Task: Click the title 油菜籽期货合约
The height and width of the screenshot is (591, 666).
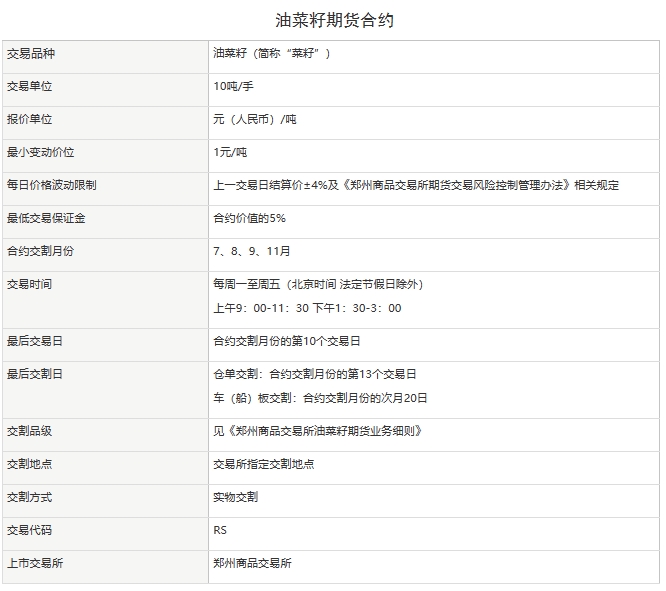Action: pyautogui.click(x=333, y=20)
